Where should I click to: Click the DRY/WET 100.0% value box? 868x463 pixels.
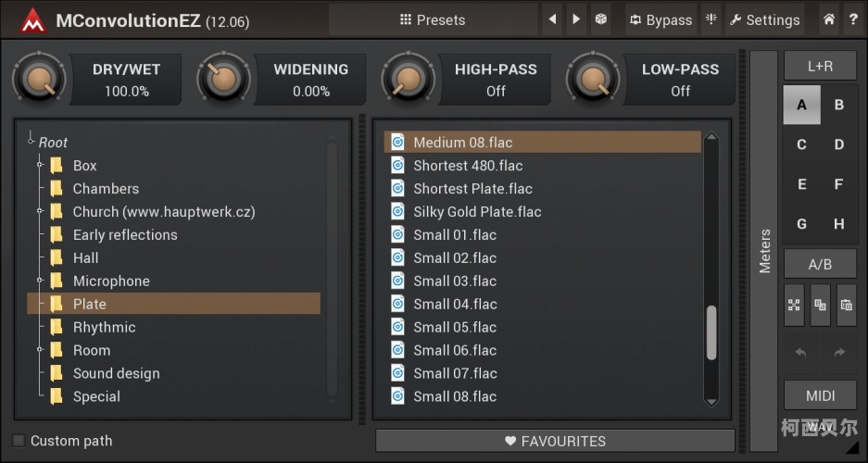click(127, 80)
